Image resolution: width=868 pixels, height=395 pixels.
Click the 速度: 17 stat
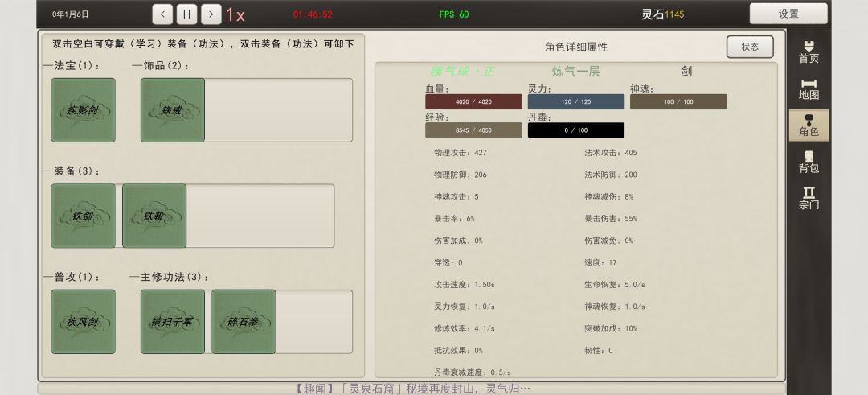tap(600, 262)
